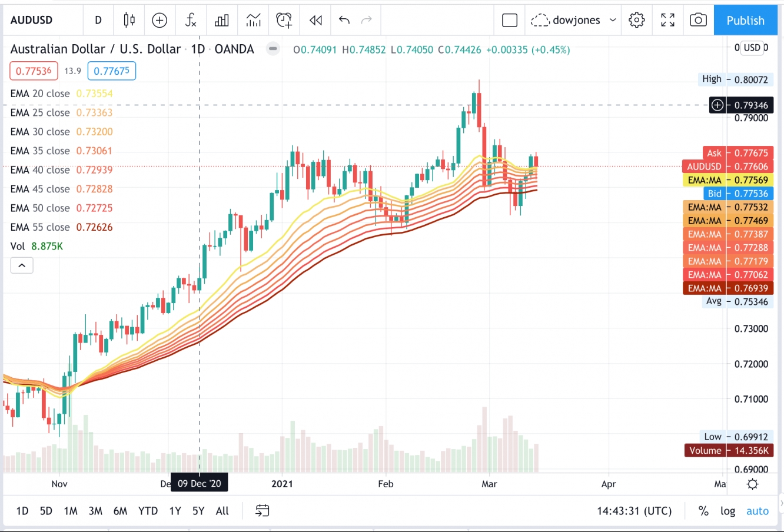784x532 pixels.
Task: Click the 09 Dec '20 date marker
Action: tap(200, 484)
